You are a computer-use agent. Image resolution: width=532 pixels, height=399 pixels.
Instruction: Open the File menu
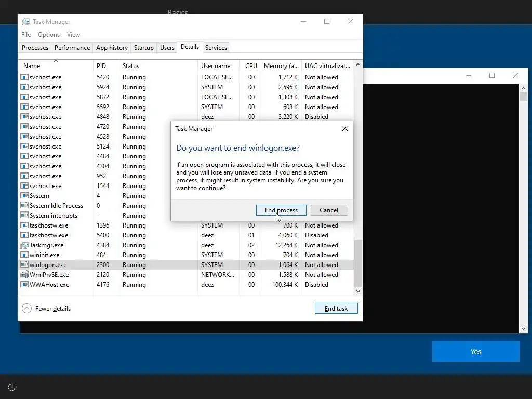point(26,35)
